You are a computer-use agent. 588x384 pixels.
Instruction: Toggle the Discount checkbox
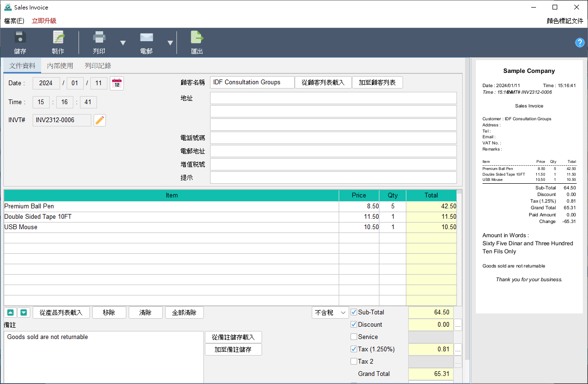[354, 324]
